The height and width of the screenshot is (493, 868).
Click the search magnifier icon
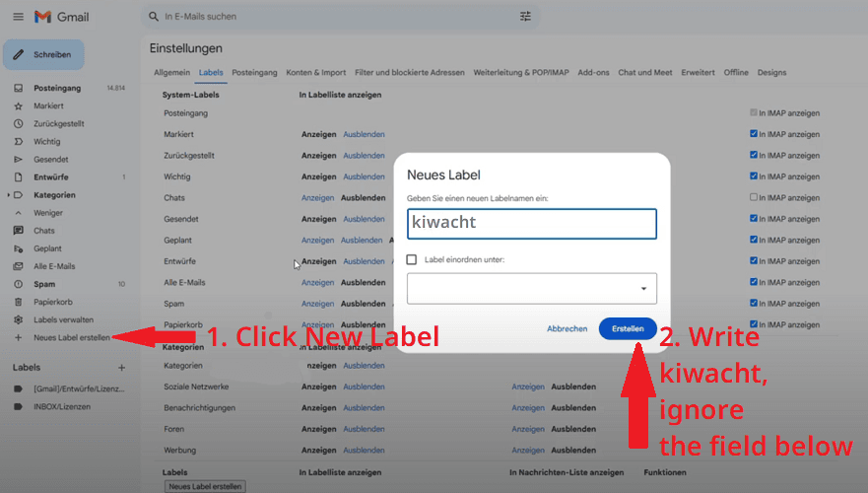click(x=154, y=17)
